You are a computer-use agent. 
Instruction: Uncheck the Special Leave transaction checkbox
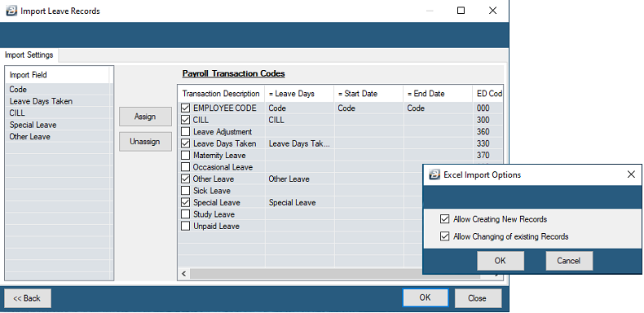(x=186, y=202)
